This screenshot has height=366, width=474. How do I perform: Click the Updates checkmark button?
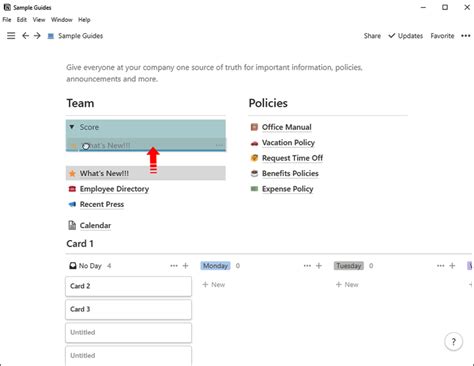(406, 36)
